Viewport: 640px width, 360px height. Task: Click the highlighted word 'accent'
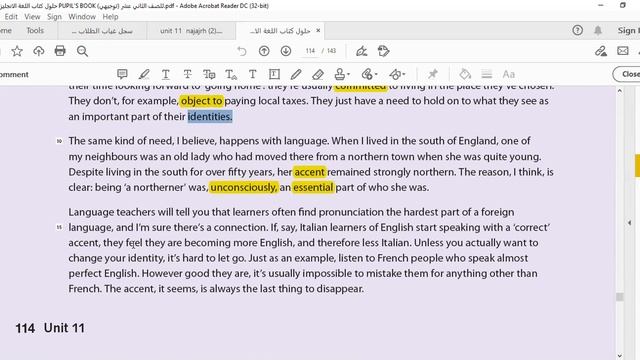[309, 172]
